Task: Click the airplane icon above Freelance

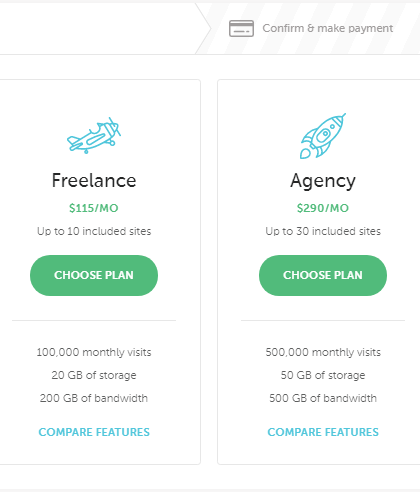Action: pyautogui.click(x=94, y=135)
